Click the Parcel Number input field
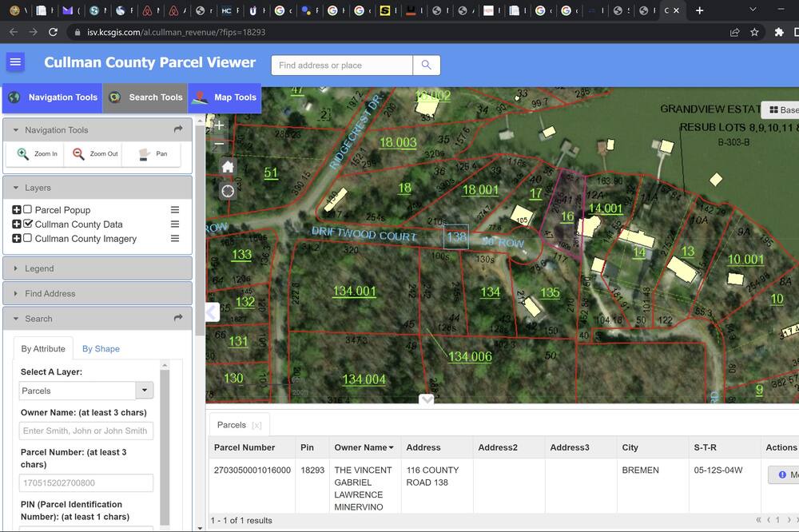799x532 pixels. click(x=86, y=482)
